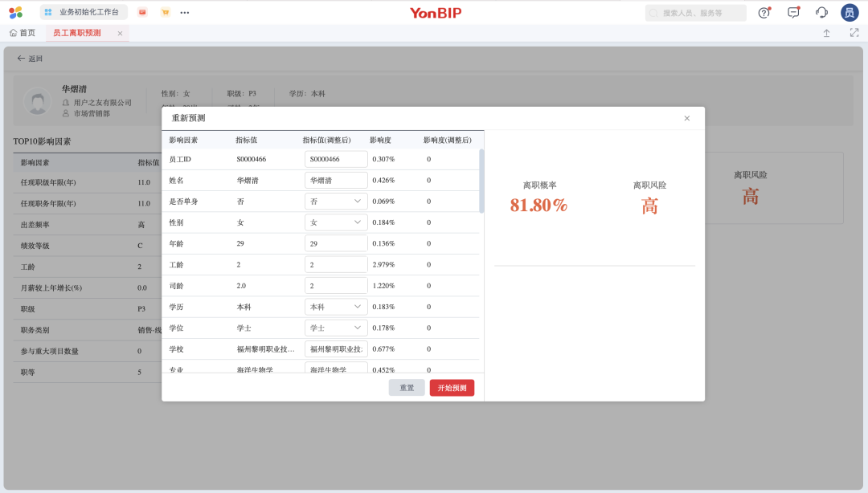Image resolution: width=868 pixels, height=493 pixels.
Task: Toggle fullscreen expand icon
Action: pyautogui.click(x=854, y=33)
